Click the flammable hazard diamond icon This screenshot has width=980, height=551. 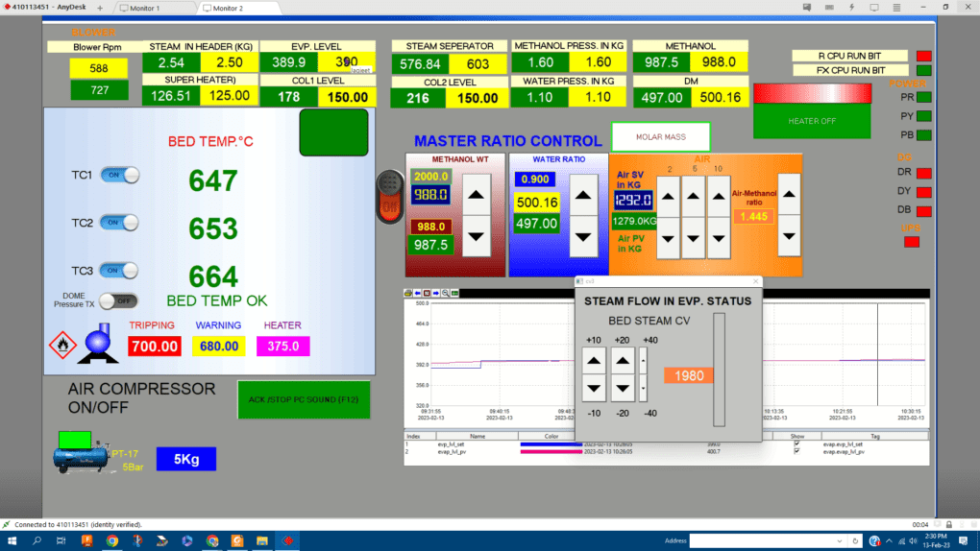(x=62, y=345)
